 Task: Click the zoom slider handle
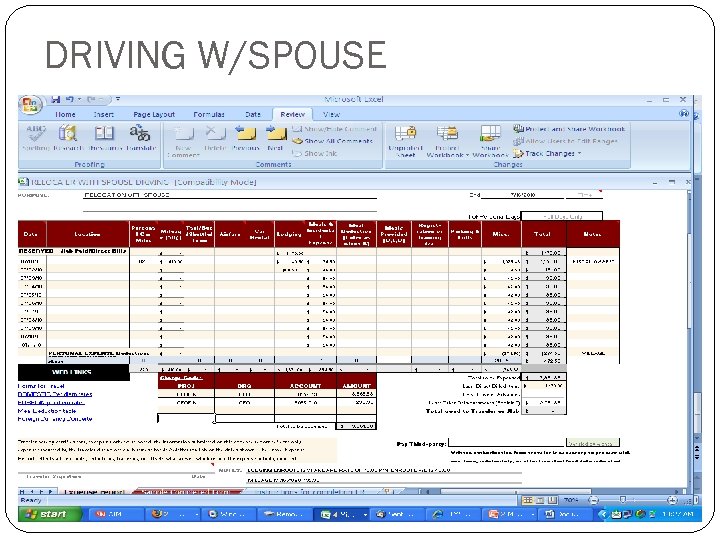pyautogui.click(x=623, y=500)
